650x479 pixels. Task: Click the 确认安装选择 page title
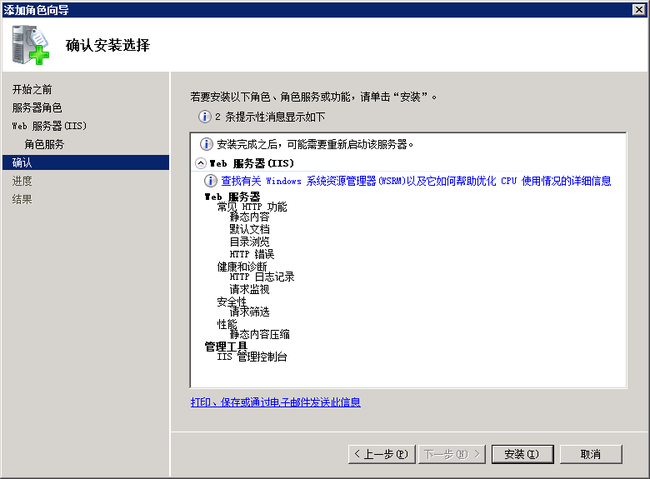pyautogui.click(x=108, y=45)
